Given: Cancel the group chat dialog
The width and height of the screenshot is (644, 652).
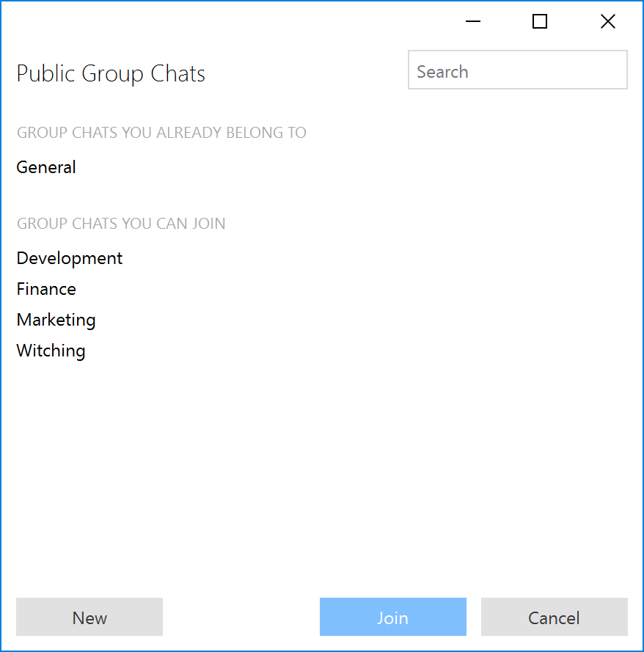Looking at the screenshot, I should pos(555,617).
